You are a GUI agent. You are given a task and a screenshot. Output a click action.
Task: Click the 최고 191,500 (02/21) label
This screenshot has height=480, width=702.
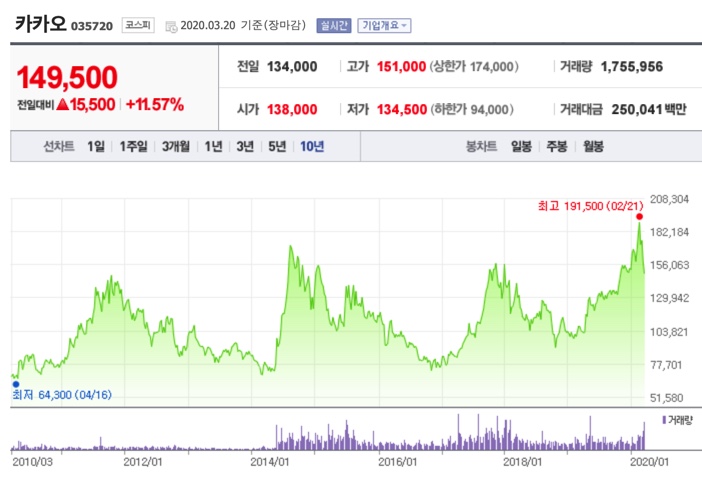591,206
